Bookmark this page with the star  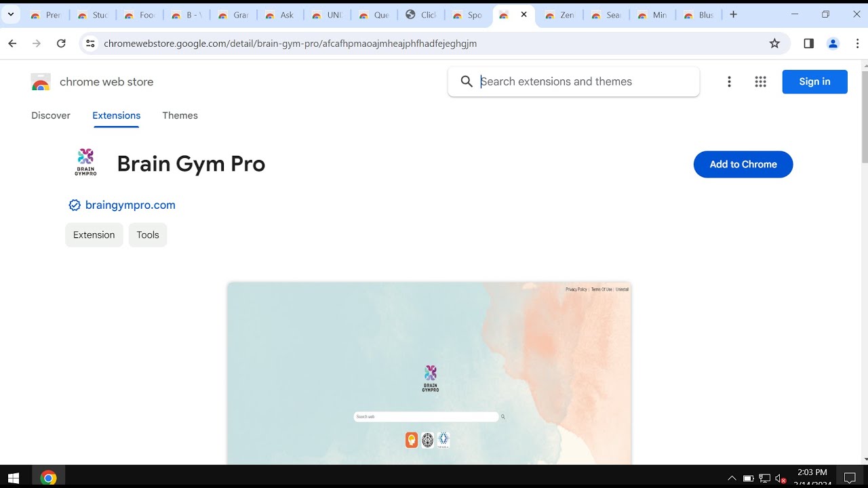(774, 43)
